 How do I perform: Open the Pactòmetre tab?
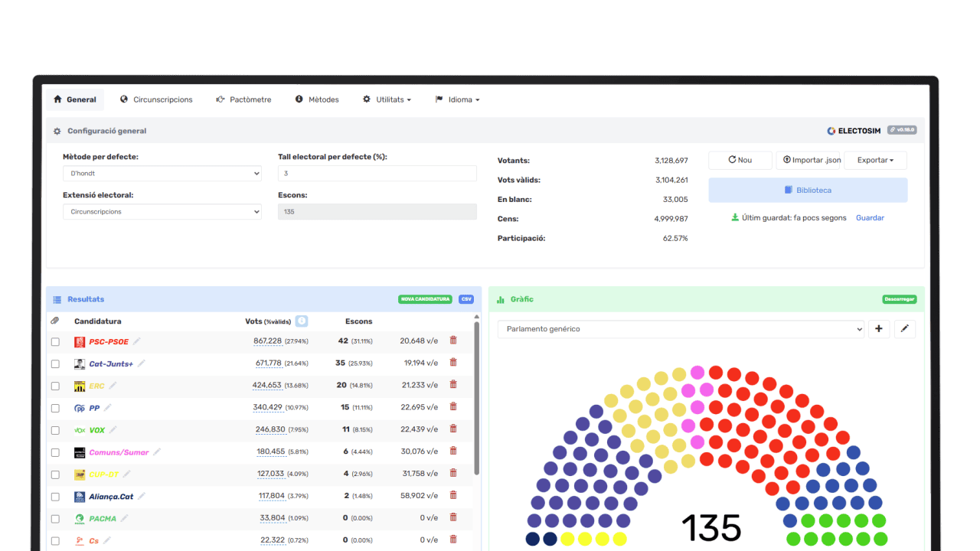(243, 99)
